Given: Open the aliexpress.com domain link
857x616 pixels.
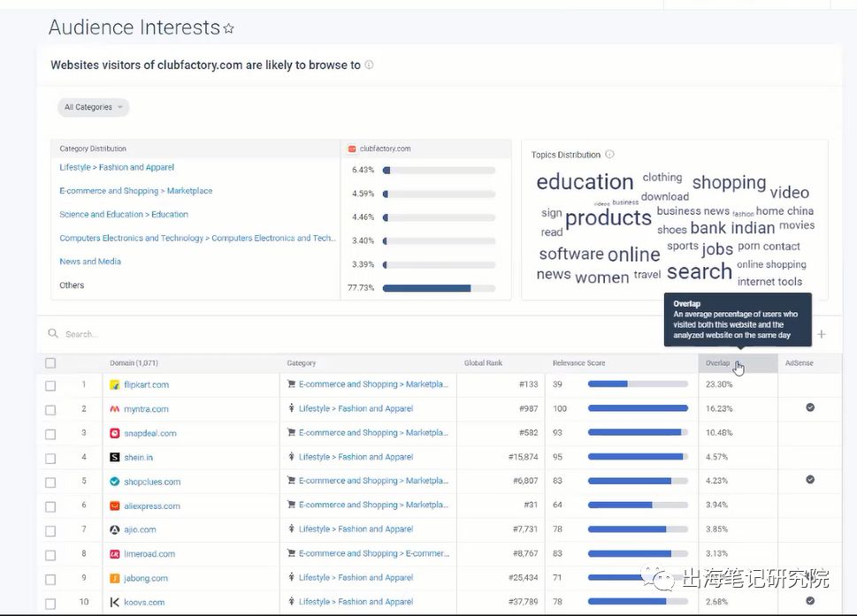Looking at the screenshot, I should click(x=151, y=506).
